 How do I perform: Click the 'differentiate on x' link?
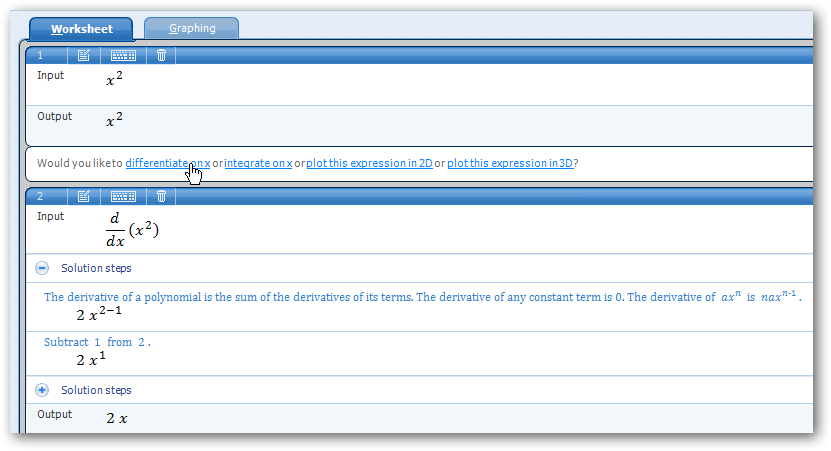167,163
